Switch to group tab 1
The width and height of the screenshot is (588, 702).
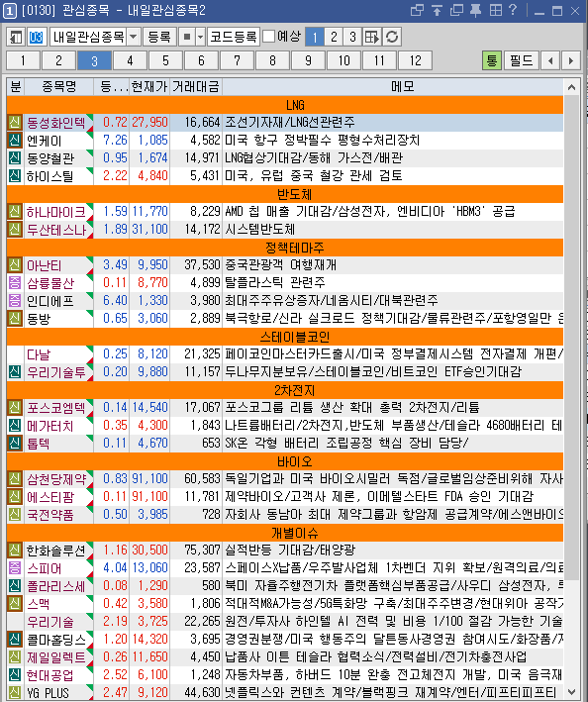[x=24, y=60]
